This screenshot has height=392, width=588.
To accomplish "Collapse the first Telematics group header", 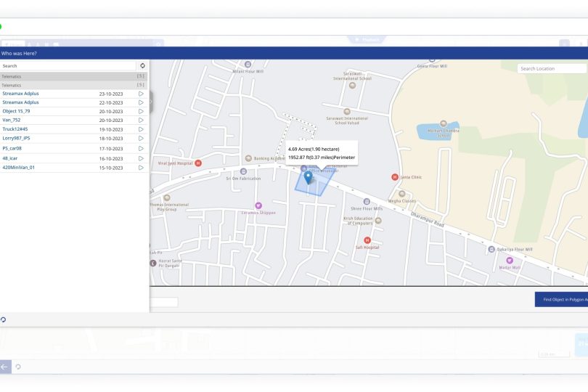I will coord(73,75).
